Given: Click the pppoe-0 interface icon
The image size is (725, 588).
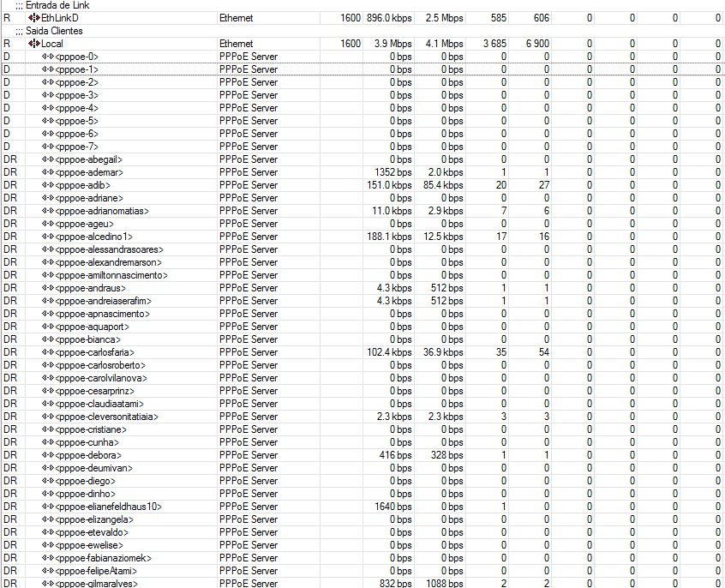Looking at the screenshot, I should click(x=48, y=57).
